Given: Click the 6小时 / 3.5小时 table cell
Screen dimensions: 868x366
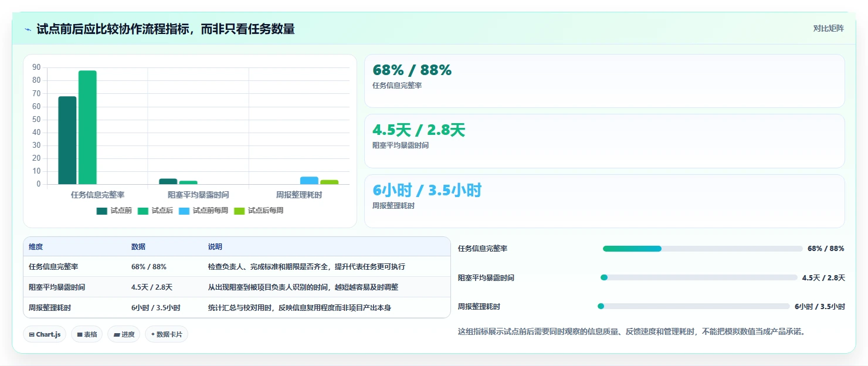Looking at the screenshot, I should [x=156, y=308].
